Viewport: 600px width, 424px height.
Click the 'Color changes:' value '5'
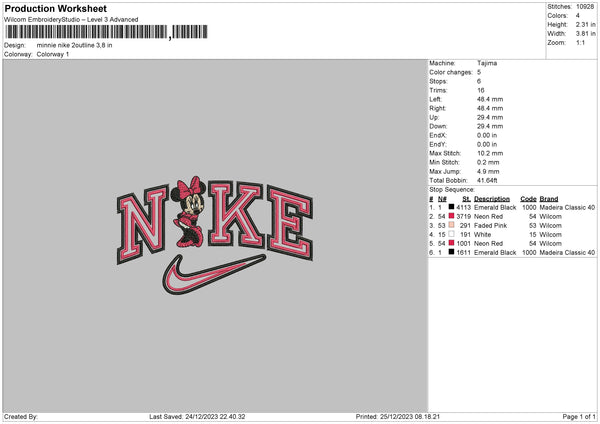click(x=479, y=72)
